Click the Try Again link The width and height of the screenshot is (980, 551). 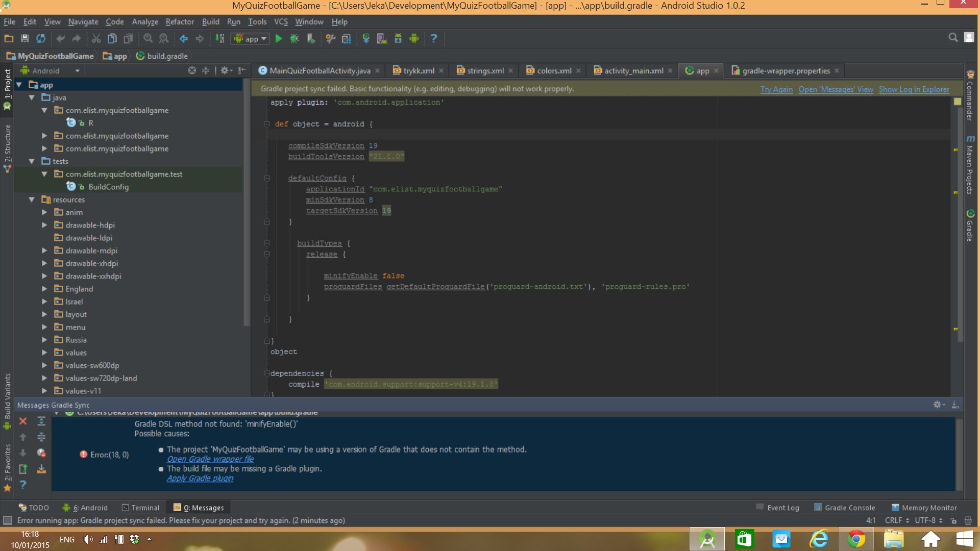[776, 89]
